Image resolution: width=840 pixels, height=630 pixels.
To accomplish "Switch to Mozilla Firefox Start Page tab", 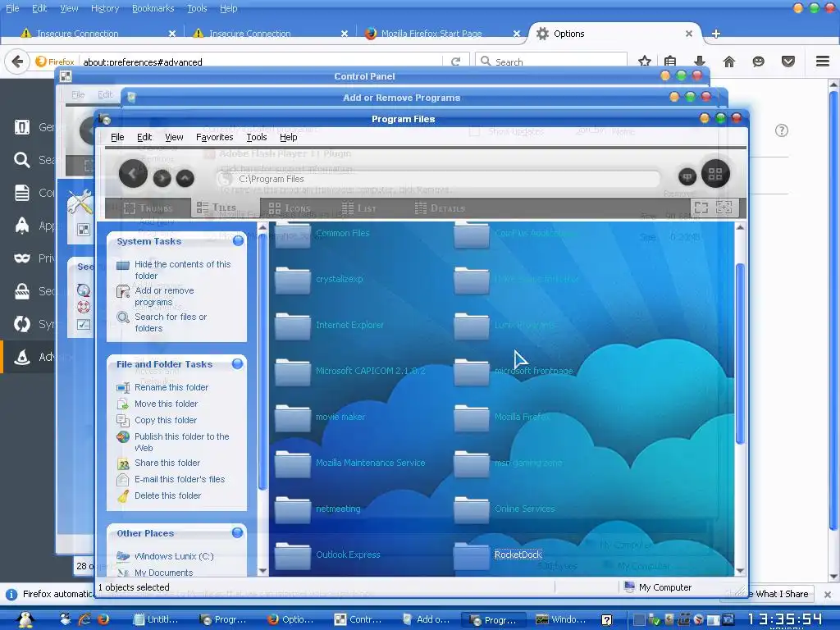I will 441,33.
